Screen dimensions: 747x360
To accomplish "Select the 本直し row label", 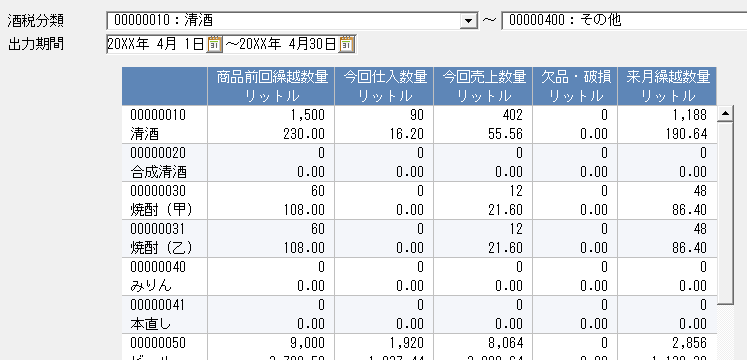I will tap(151, 324).
